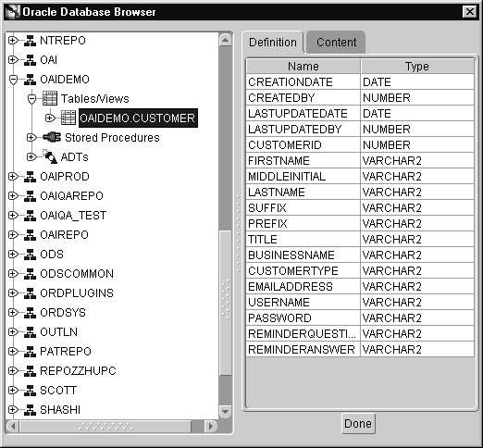Viewport: 483px width, 448px height.
Task: Click the CREATIONDATE cell
Action: coord(303,82)
